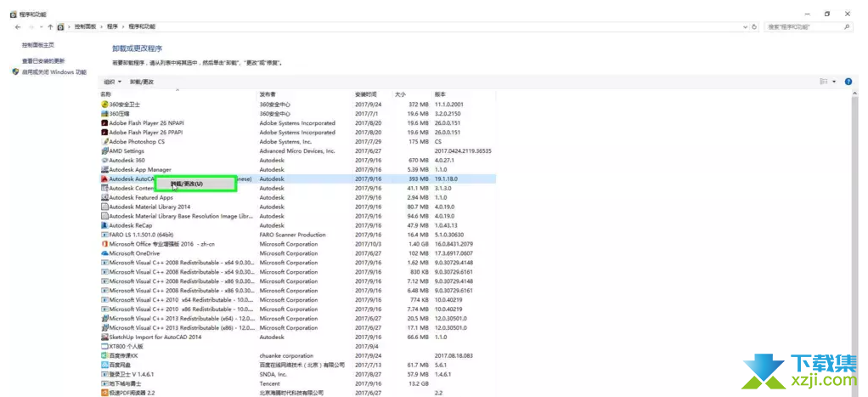The width and height of the screenshot is (868, 397).
Task: Go back with the back arrow
Action: 18,26
